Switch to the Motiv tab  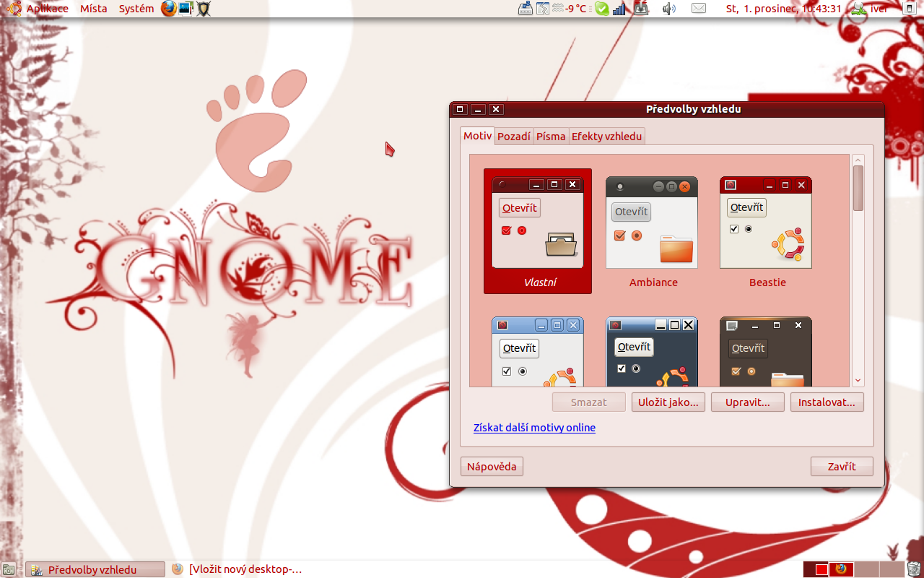click(477, 136)
